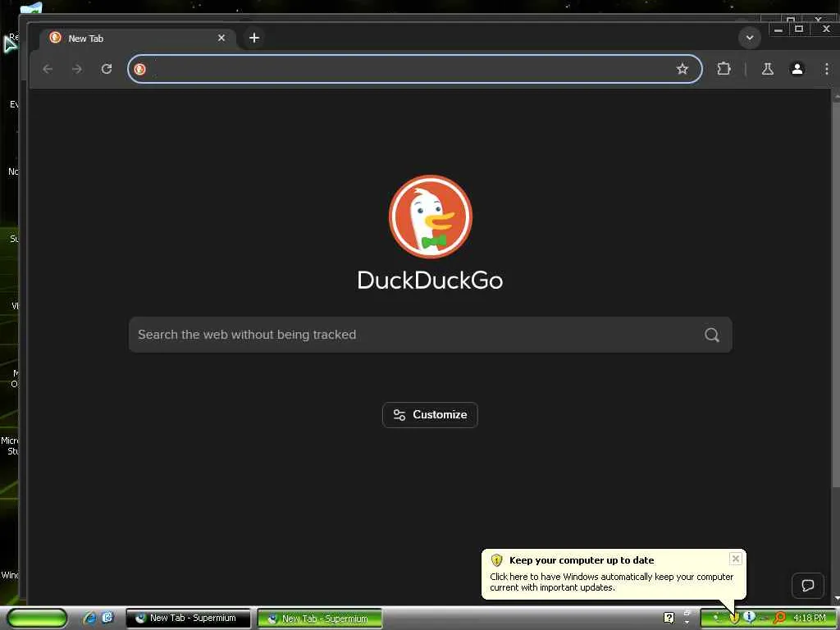Open a new tab with plus button
The height and width of the screenshot is (630, 840).
[x=254, y=38]
